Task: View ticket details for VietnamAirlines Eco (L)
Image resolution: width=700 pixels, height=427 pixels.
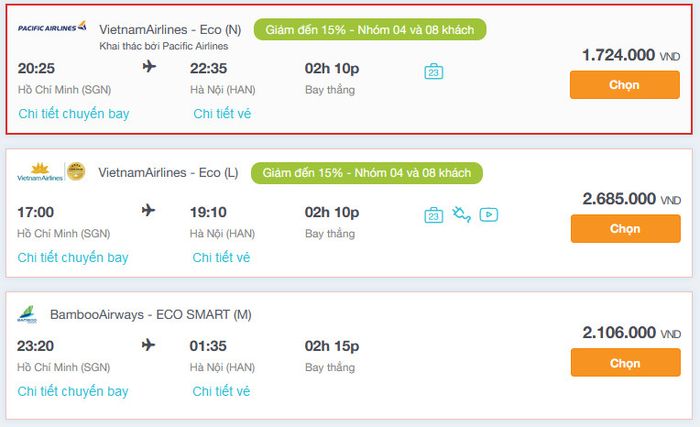Action: [x=221, y=258]
